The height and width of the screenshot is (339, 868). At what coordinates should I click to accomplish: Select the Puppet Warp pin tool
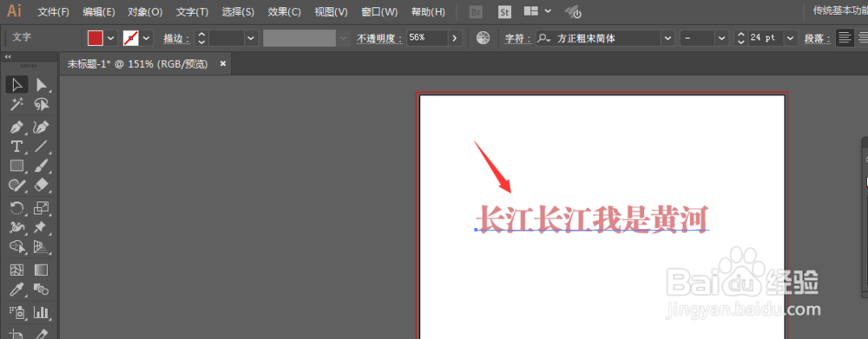pyautogui.click(x=42, y=227)
